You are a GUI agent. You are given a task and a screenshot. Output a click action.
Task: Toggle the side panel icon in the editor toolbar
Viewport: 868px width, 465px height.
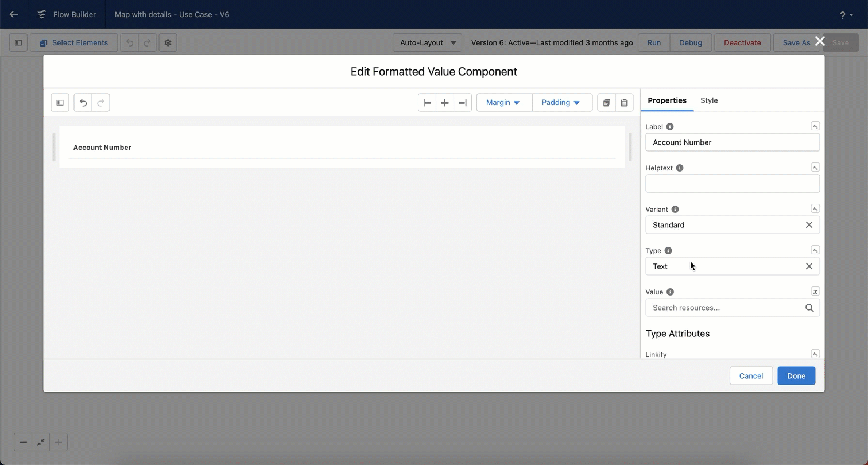tap(60, 103)
